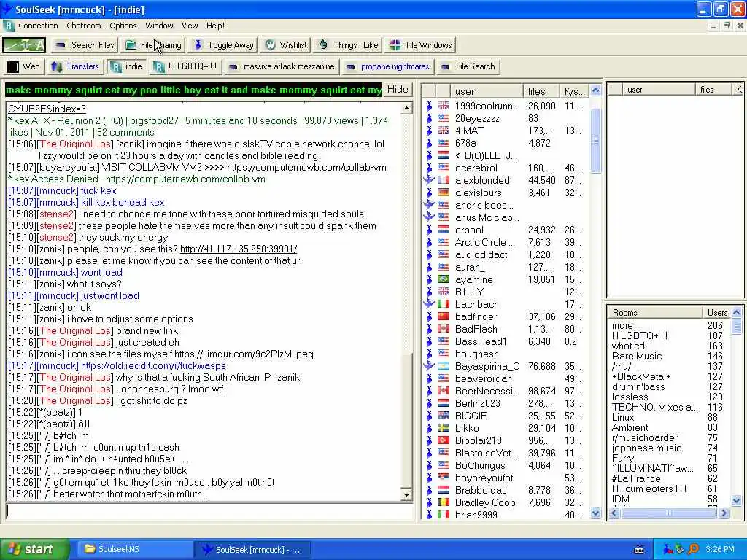Click the Search Files toolbar button
This screenshot has width=747, height=560.
pos(85,45)
